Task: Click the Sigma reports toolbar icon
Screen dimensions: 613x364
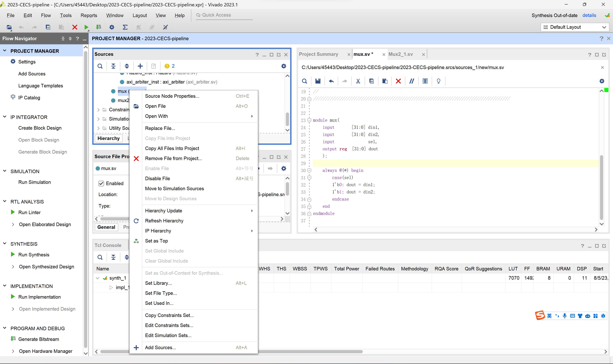Action: coord(125,27)
